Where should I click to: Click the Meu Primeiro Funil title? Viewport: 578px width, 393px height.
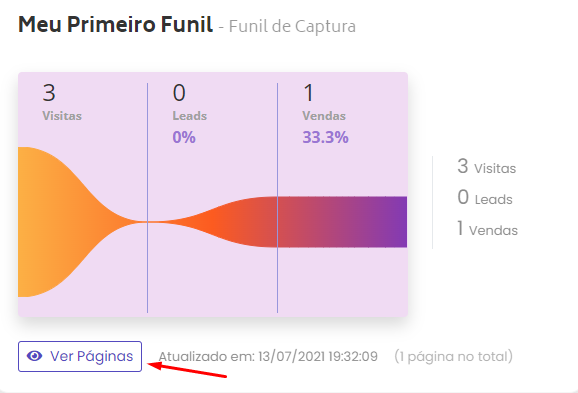pyautogui.click(x=115, y=25)
